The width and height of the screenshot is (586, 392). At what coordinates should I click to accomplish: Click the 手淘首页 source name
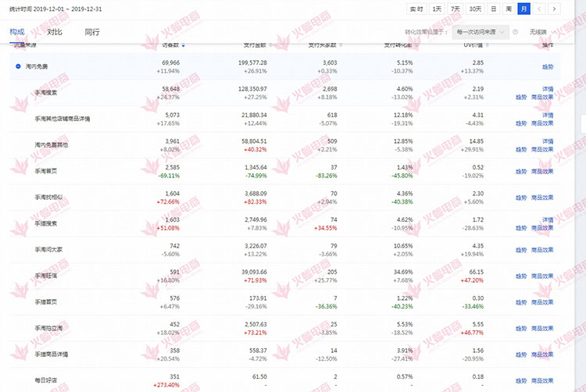click(46, 171)
